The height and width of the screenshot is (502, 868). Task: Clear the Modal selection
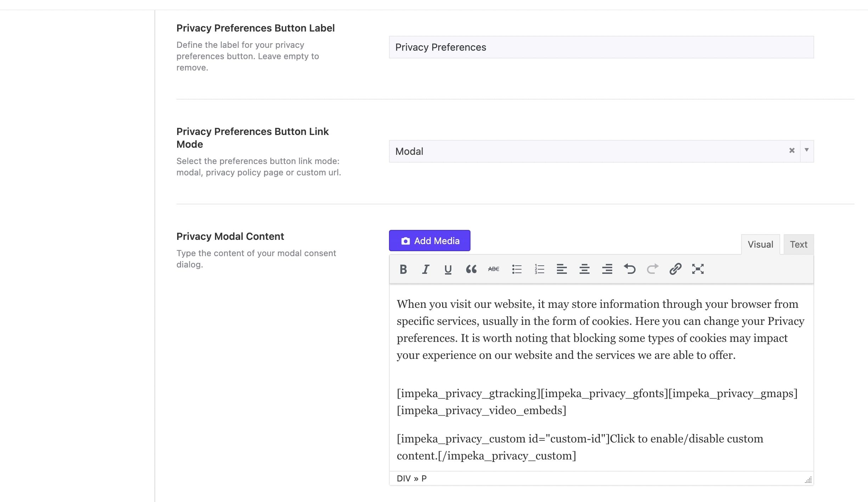click(792, 151)
